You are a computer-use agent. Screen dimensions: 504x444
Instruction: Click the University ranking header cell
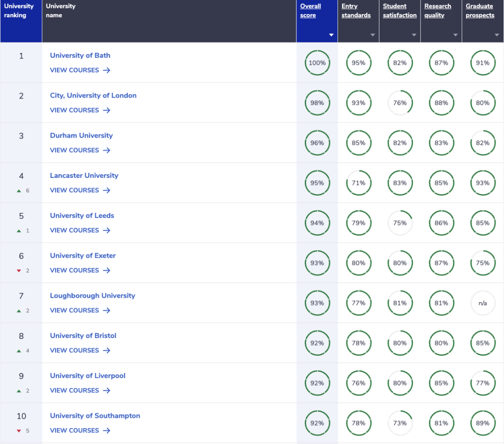point(21,11)
